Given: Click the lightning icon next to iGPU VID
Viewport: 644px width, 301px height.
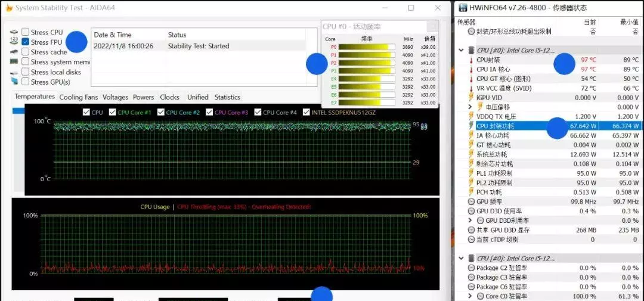Looking at the screenshot, I should [x=472, y=98].
